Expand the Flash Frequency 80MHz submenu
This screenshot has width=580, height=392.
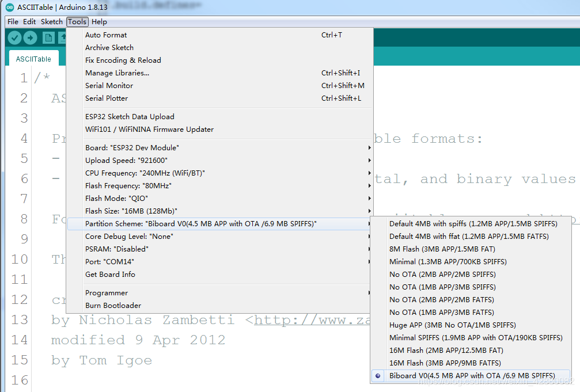(x=219, y=185)
